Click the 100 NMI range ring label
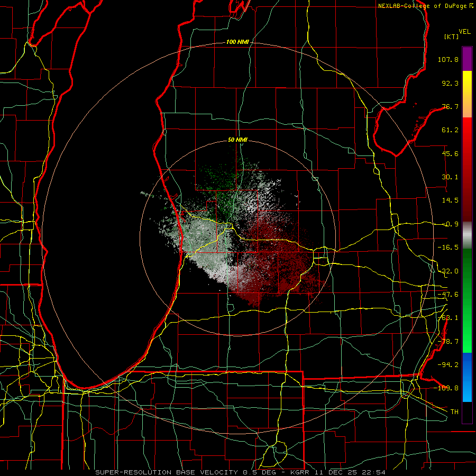This screenshot has width=476, height=476. [237, 42]
